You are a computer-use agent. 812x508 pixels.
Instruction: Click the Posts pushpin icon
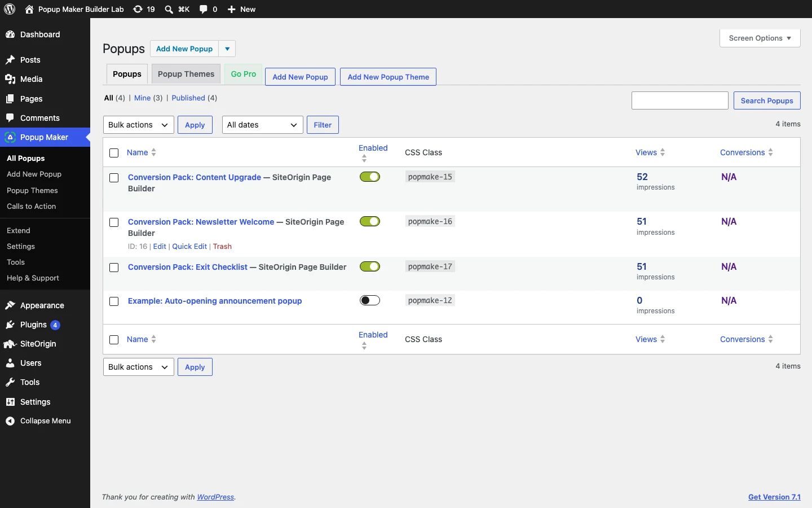pos(10,60)
